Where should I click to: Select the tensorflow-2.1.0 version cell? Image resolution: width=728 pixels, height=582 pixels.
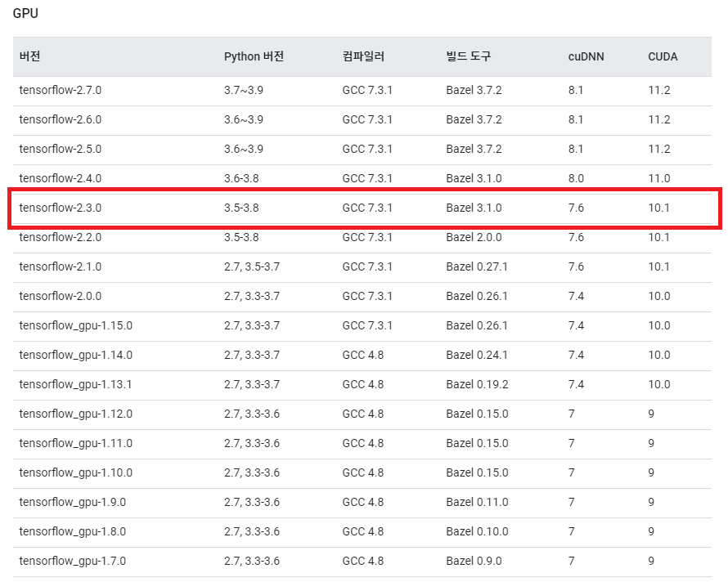(61, 266)
